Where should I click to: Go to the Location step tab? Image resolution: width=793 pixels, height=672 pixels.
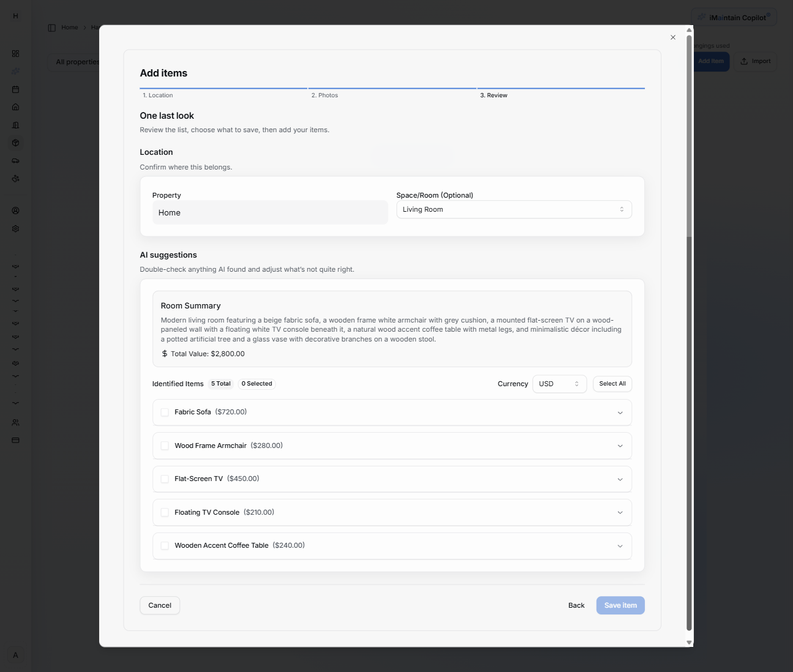click(x=158, y=95)
